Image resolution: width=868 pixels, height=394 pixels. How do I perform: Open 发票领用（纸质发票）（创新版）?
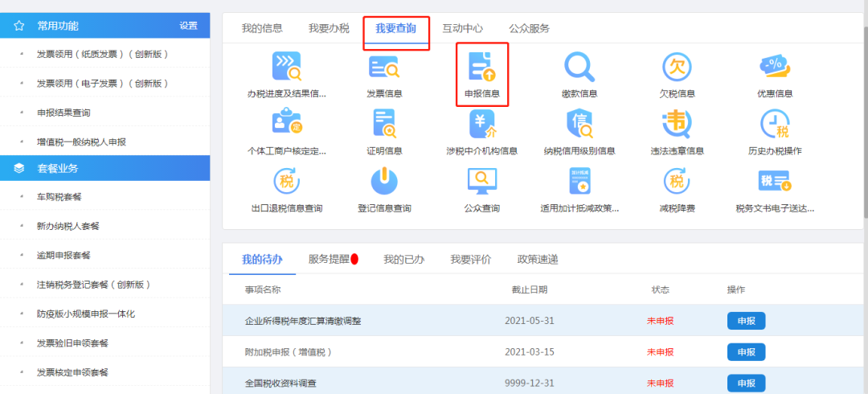point(102,55)
